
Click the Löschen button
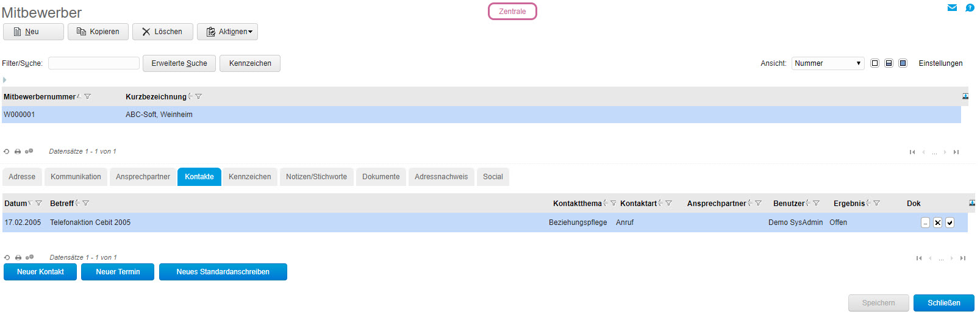point(163,32)
